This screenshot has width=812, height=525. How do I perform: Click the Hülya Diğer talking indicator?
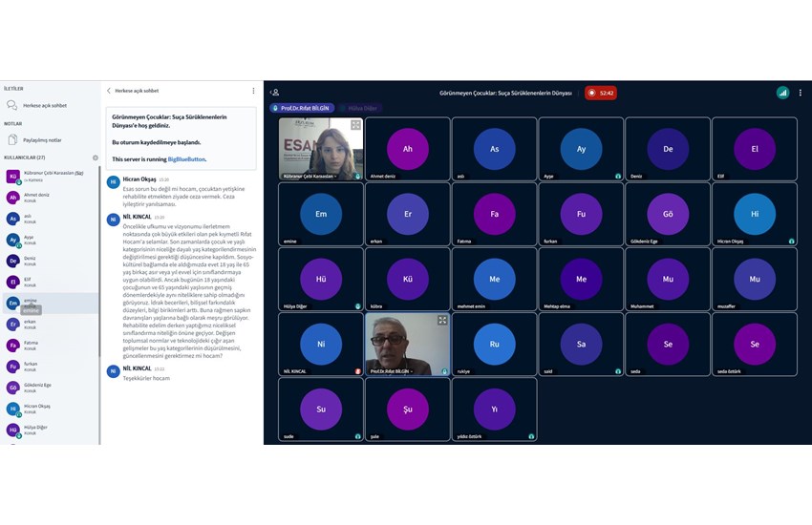click(x=359, y=109)
